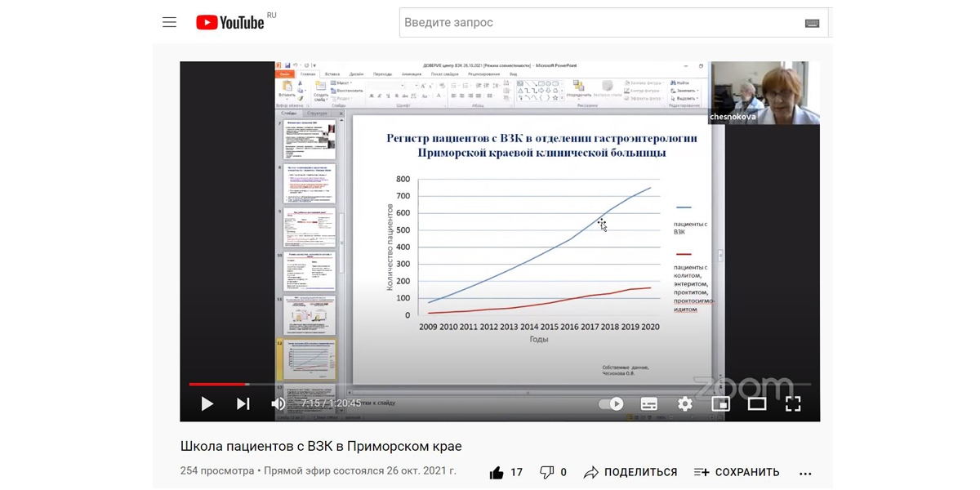The image size is (980, 490).
Task: Dislike the video
Action: pyautogui.click(x=547, y=472)
